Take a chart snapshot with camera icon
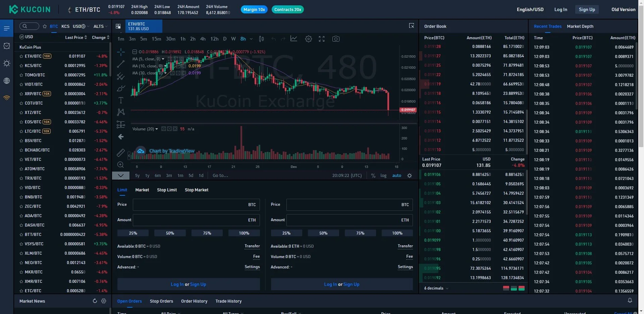Viewport: 644px width, 314px height. click(336, 39)
